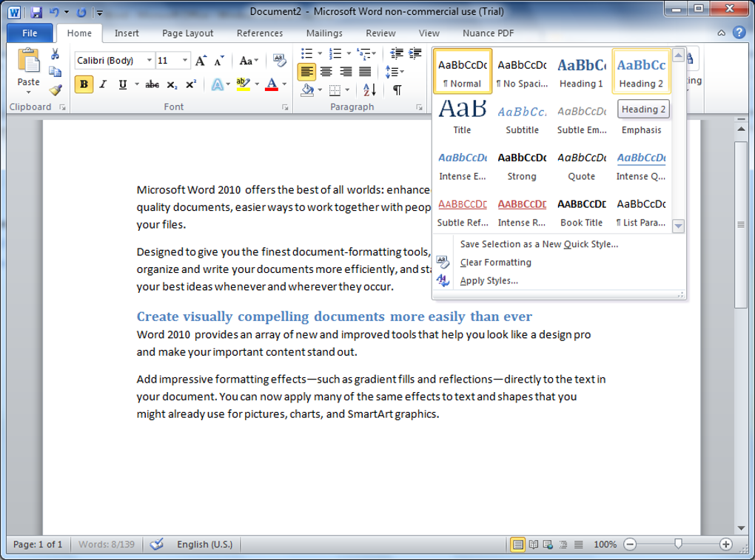This screenshot has height=560, width=755.
Task: Toggle Align Text Left button
Action: 306,72
